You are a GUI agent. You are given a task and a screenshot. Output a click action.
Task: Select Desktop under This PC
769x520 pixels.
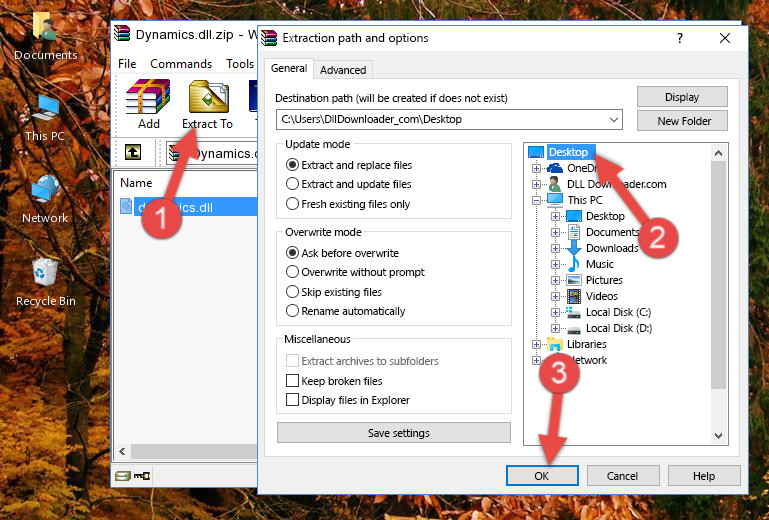click(x=605, y=216)
